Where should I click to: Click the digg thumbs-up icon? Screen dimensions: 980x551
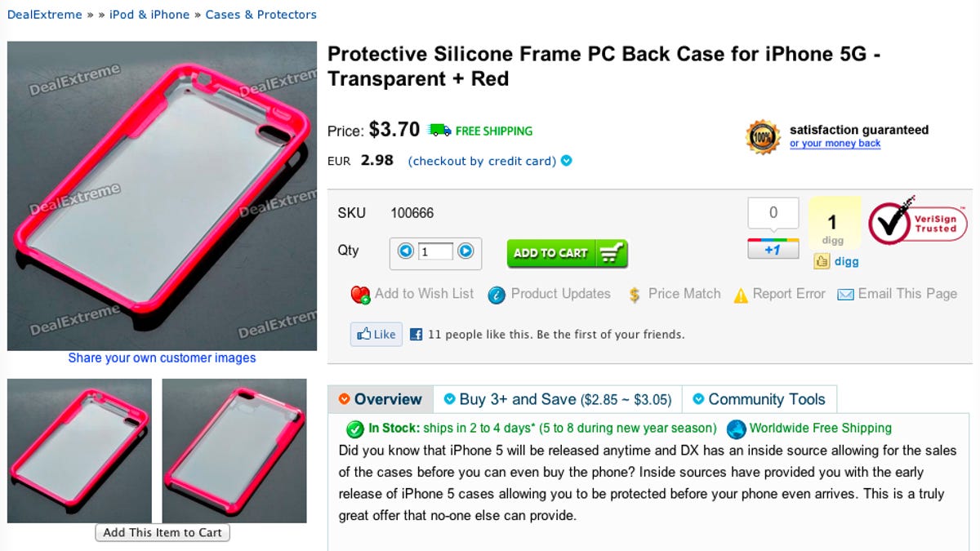pyautogui.click(x=822, y=261)
